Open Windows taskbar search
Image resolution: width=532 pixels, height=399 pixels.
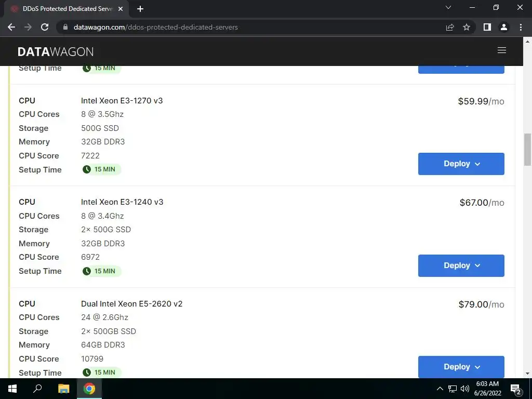(37, 389)
